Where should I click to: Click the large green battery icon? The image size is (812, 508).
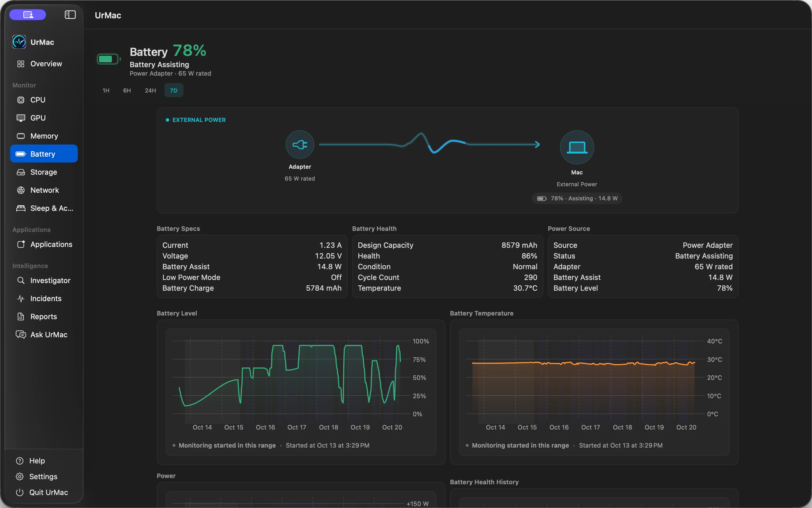(109, 59)
